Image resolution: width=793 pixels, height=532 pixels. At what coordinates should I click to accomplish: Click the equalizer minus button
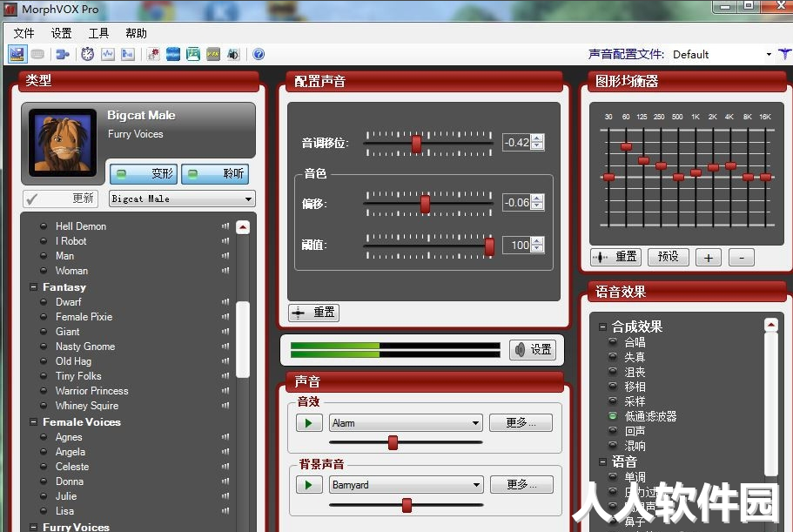pos(742,258)
